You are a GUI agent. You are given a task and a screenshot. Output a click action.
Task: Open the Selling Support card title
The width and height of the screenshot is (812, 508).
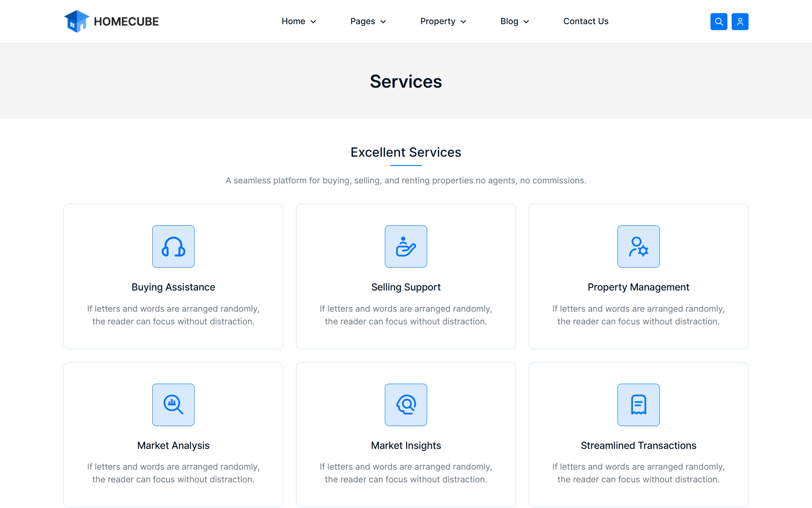tap(406, 287)
